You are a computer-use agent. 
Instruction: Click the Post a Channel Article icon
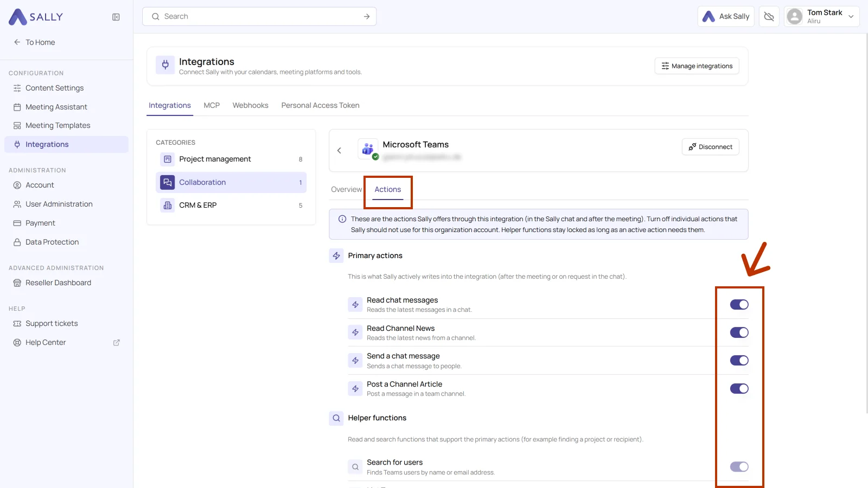click(355, 389)
